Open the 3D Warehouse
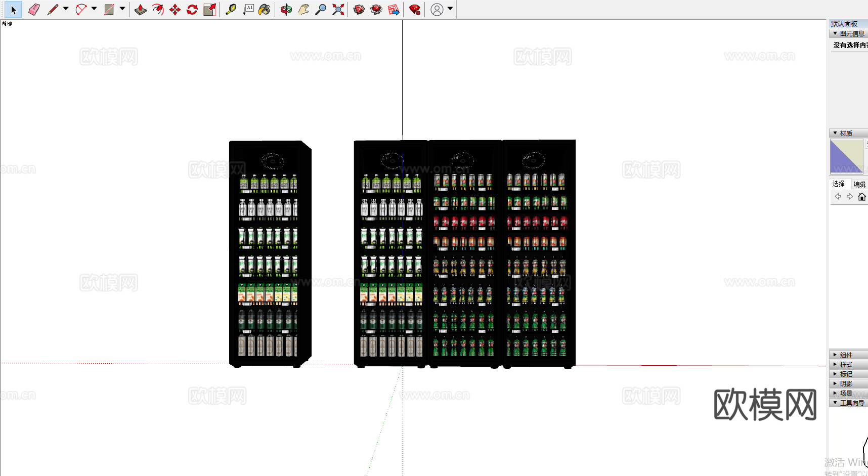868x476 pixels. [x=359, y=10]
